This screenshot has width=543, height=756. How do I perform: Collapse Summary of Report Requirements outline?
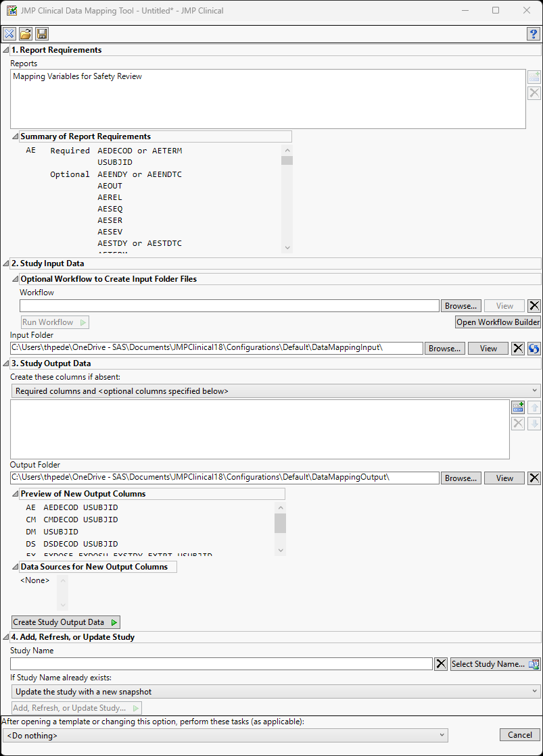point(16,136)
